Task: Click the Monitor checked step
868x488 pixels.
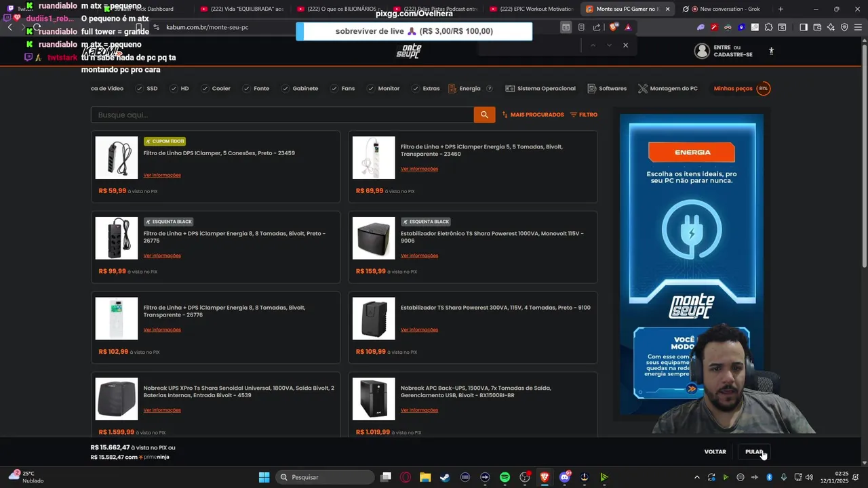Action: (383, 89)
